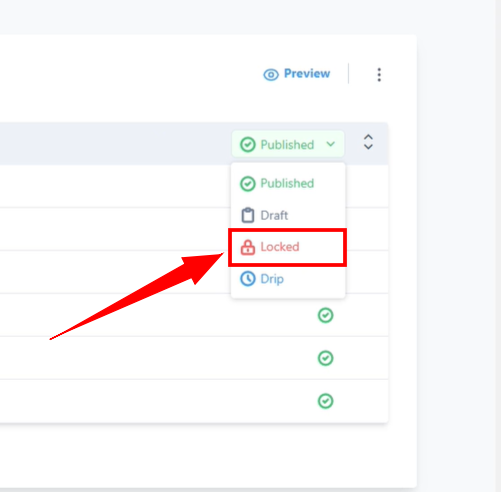
Task: Click the eye icon beside Preview
Action: point(271,75)
